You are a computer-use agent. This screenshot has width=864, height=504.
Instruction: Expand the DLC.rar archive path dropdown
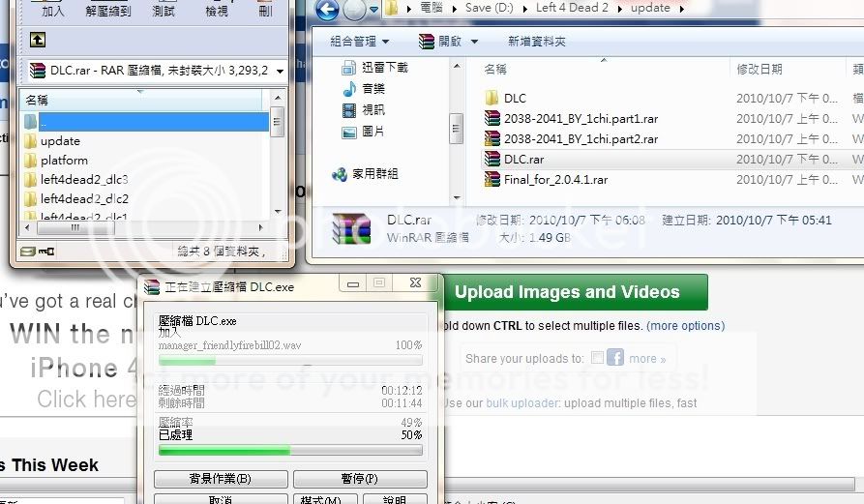click(280, 71)
